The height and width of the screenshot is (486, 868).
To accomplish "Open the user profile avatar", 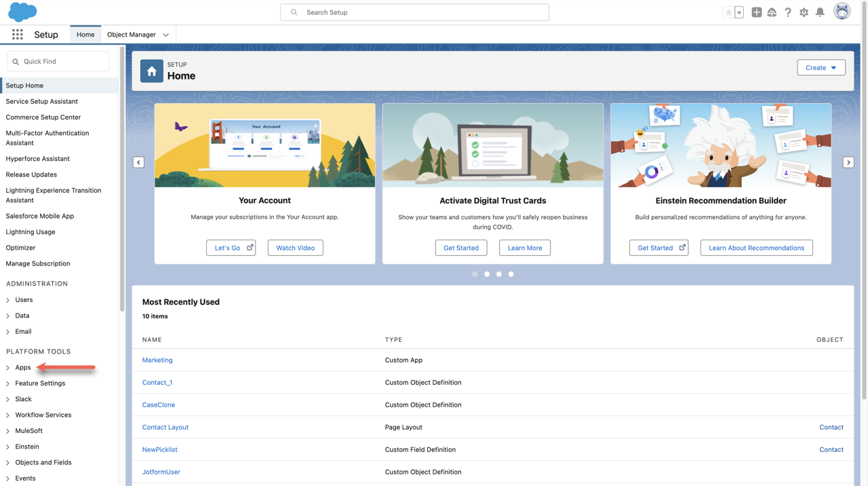I will point(842,12).
